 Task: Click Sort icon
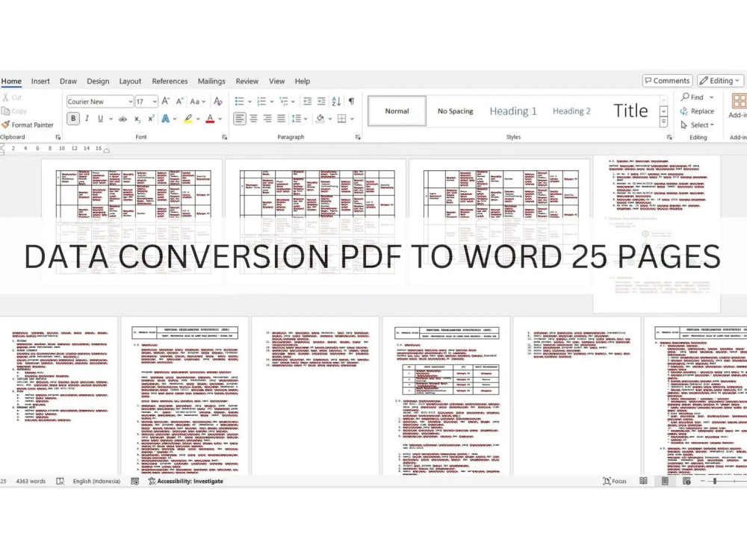[336, 101]
